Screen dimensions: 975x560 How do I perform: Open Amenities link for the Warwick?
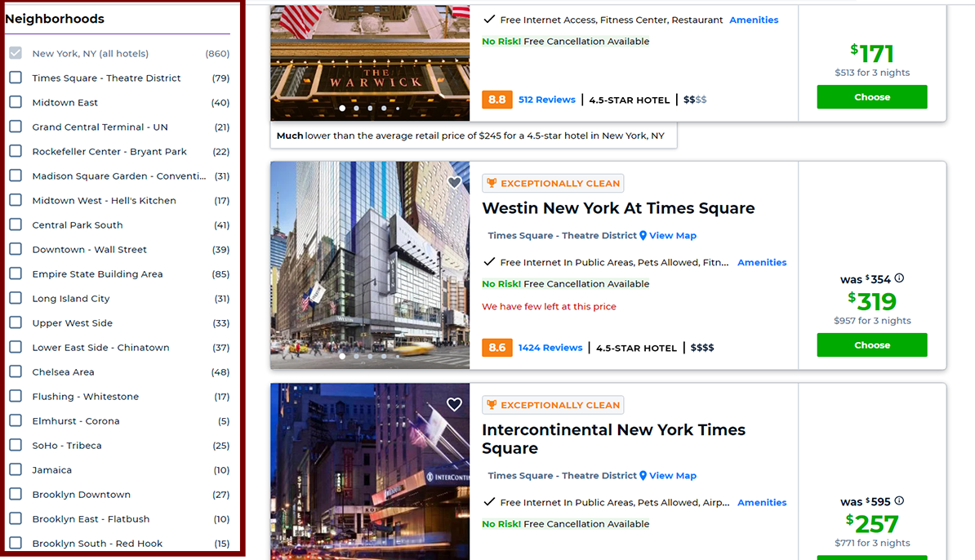coord(754,20)
